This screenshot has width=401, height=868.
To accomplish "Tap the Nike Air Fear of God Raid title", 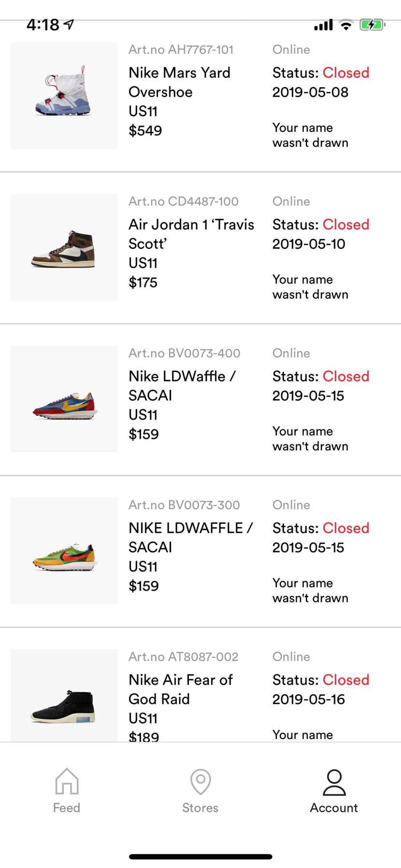I will pos(180,689).
